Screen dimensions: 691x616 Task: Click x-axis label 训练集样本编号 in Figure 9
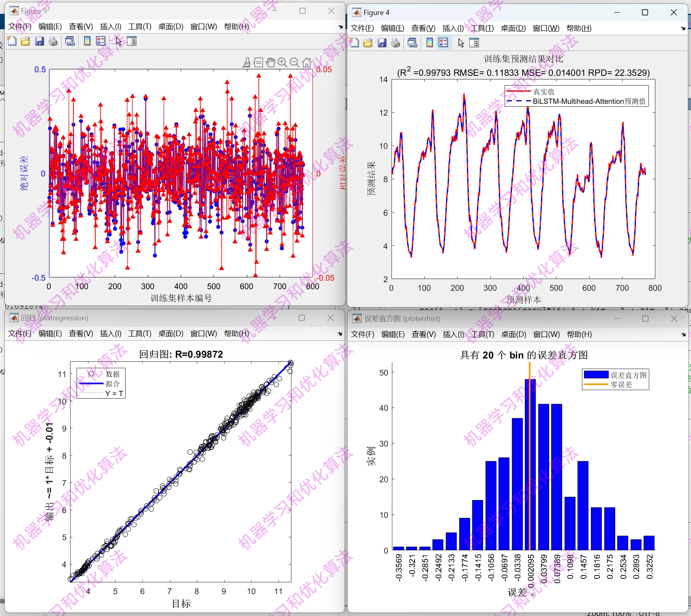[x=181, y=298]
